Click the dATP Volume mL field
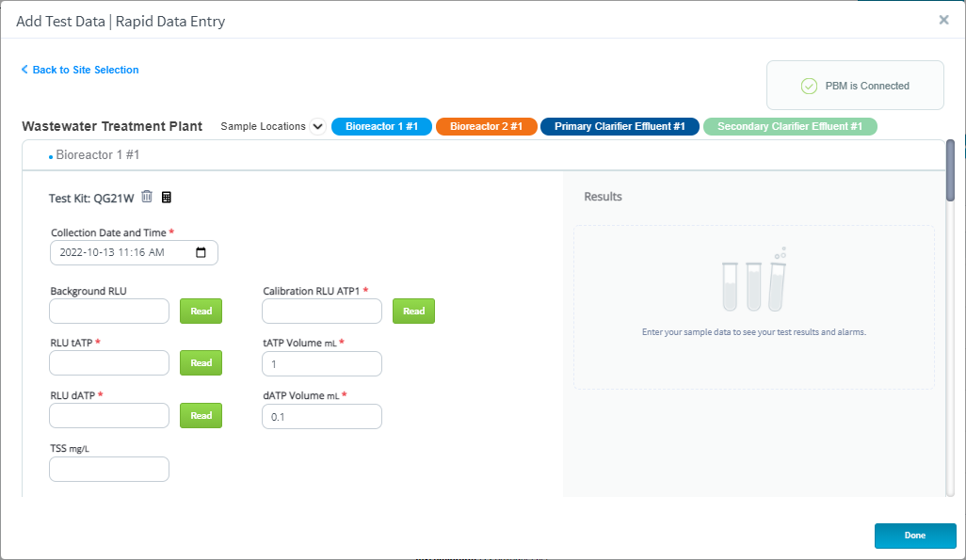 [322, 416]
